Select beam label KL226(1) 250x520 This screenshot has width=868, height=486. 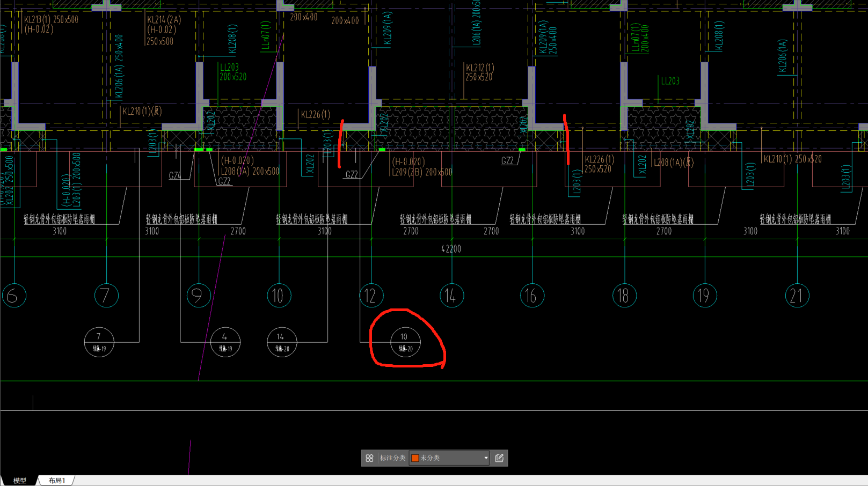coord(599,164)
